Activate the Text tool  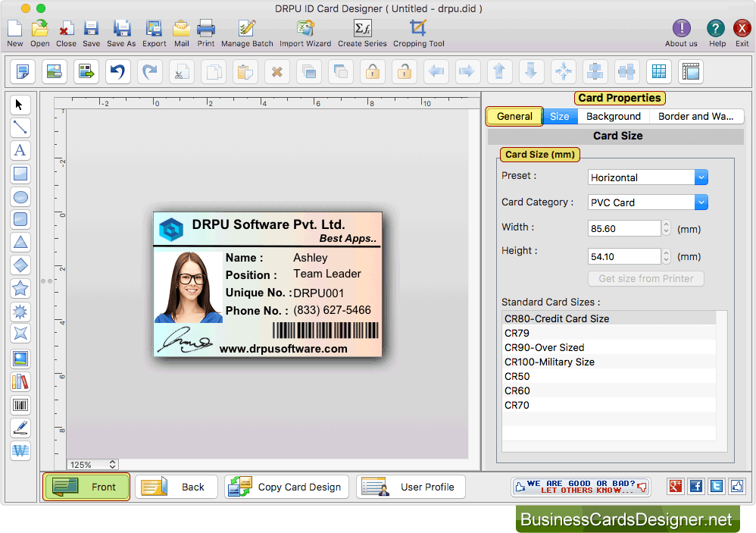[20, 150]
